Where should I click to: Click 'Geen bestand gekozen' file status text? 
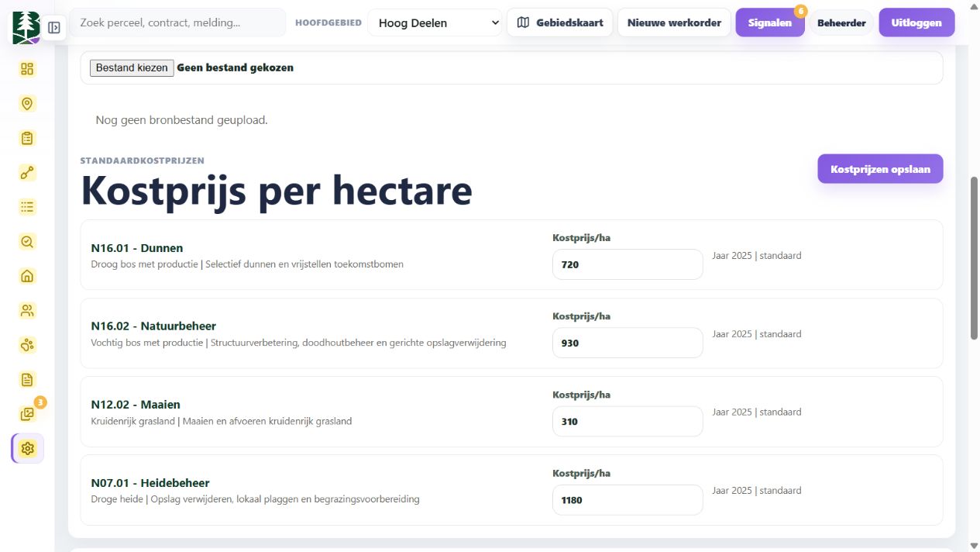(236, 68)
